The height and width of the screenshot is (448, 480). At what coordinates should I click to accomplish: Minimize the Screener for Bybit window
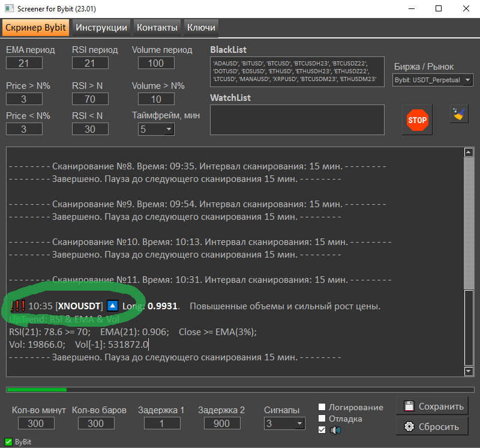tap(412, 8)
